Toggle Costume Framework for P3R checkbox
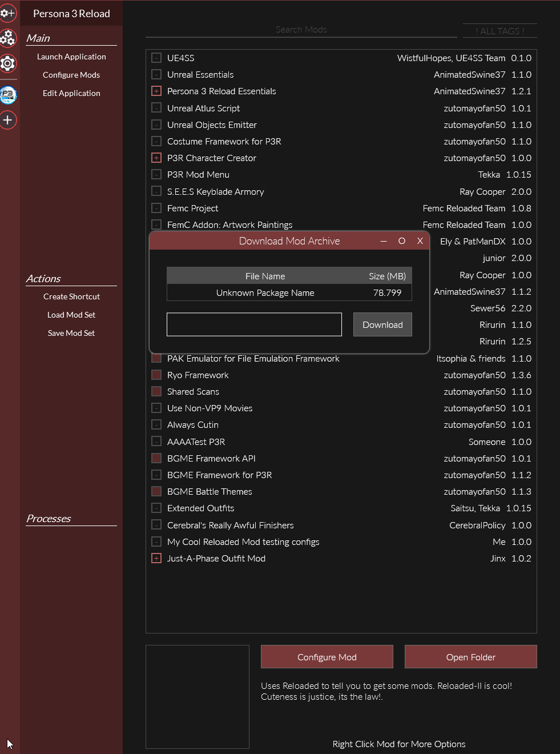 click(x=156, y=141)
